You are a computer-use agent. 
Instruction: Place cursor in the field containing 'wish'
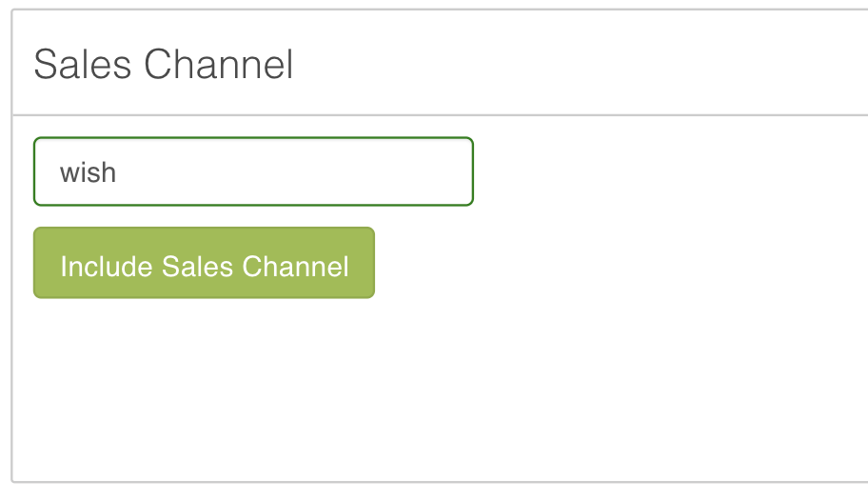(x=253, y=171)
